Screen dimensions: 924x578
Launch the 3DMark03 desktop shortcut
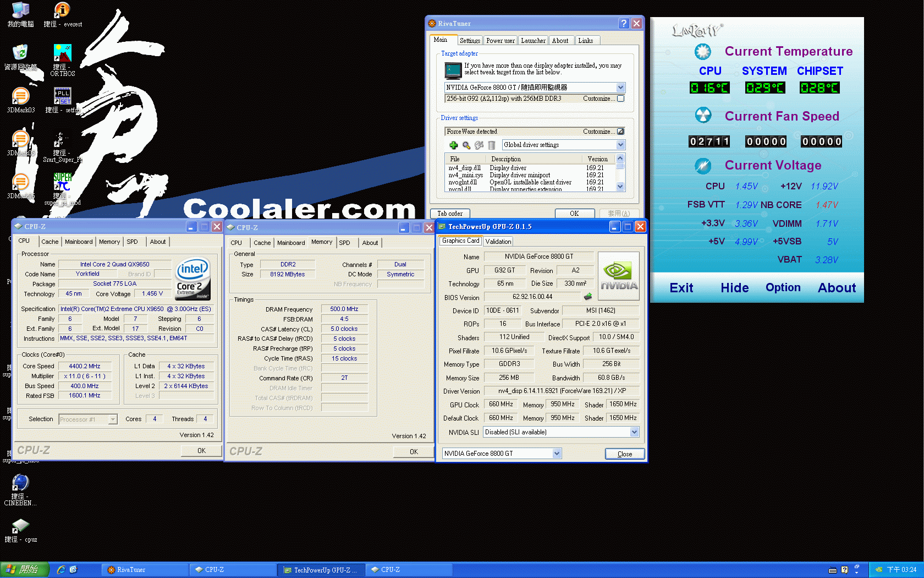(20, 100)
